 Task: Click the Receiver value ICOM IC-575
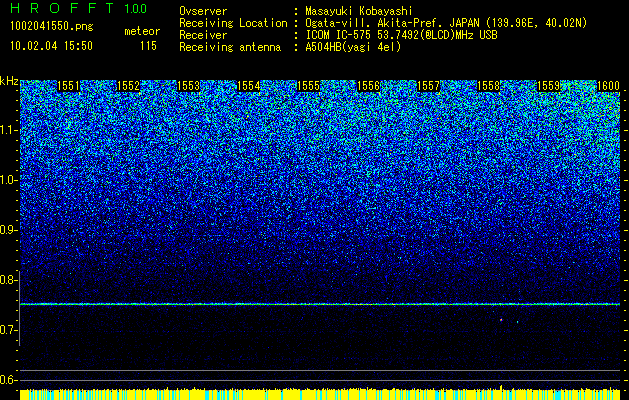tap(339, 35)
